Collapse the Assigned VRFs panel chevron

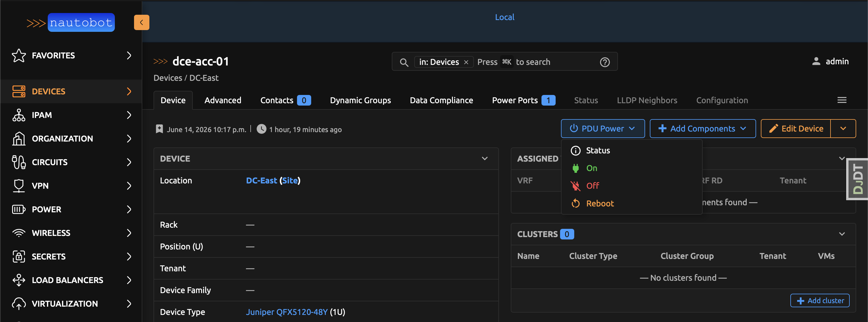842,158
